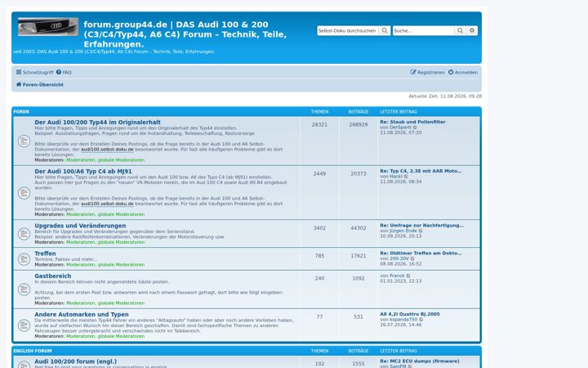Open Andere Automarken und Typen forum
This screenshot has height=368, width=588.
click(x=82, y=314)
